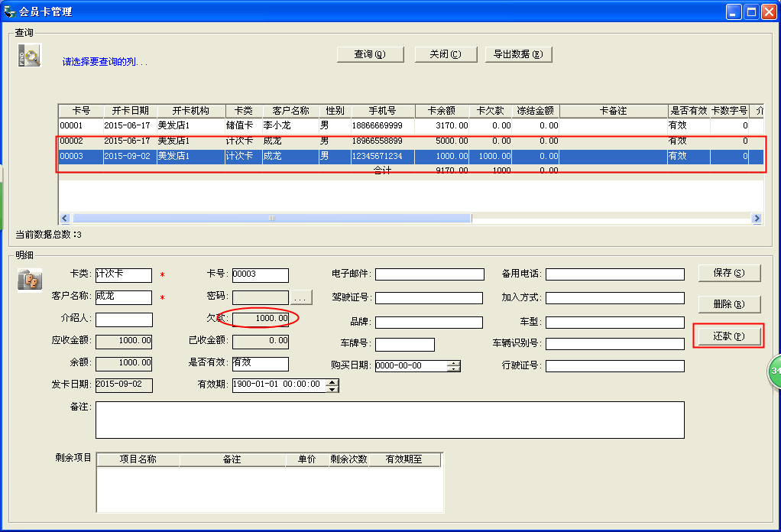Click the 卡备注 column header

pos(613,111)
